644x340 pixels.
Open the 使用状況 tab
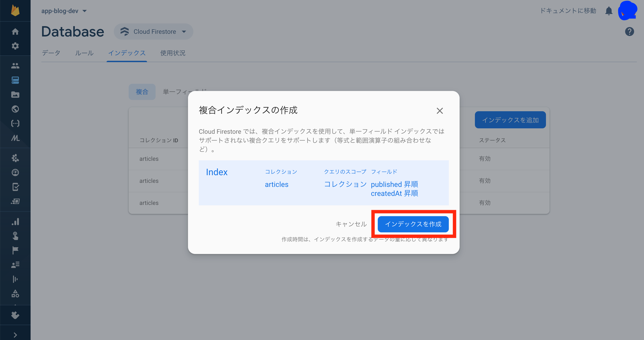tap(173, 53)
